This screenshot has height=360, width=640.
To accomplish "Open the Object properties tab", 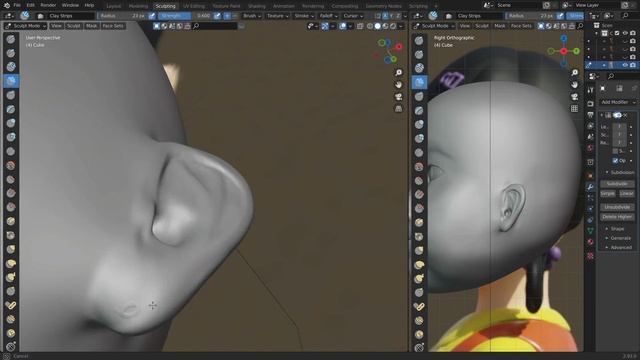I will (x=590, y=176).
